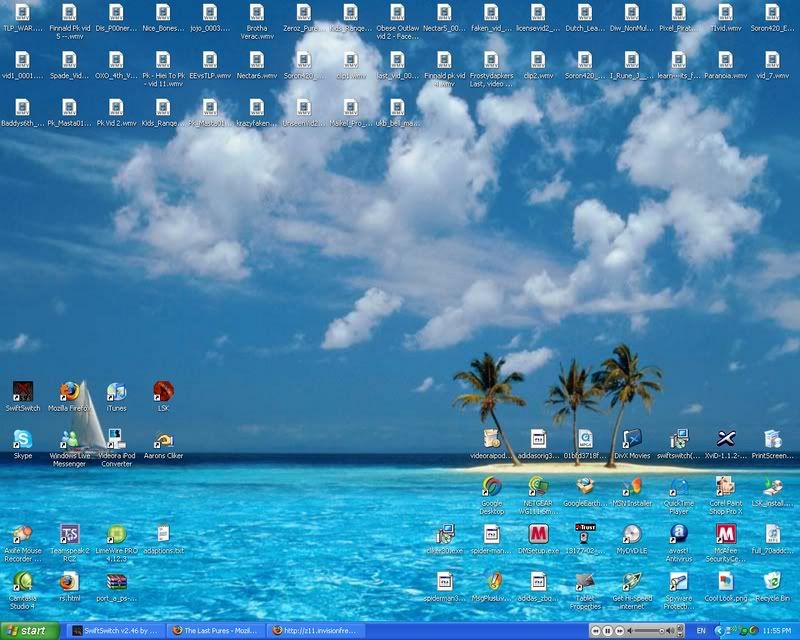This screenshot has width=800, height=640.
Task: Open the EN language bar options
Action: pos(700,630)
